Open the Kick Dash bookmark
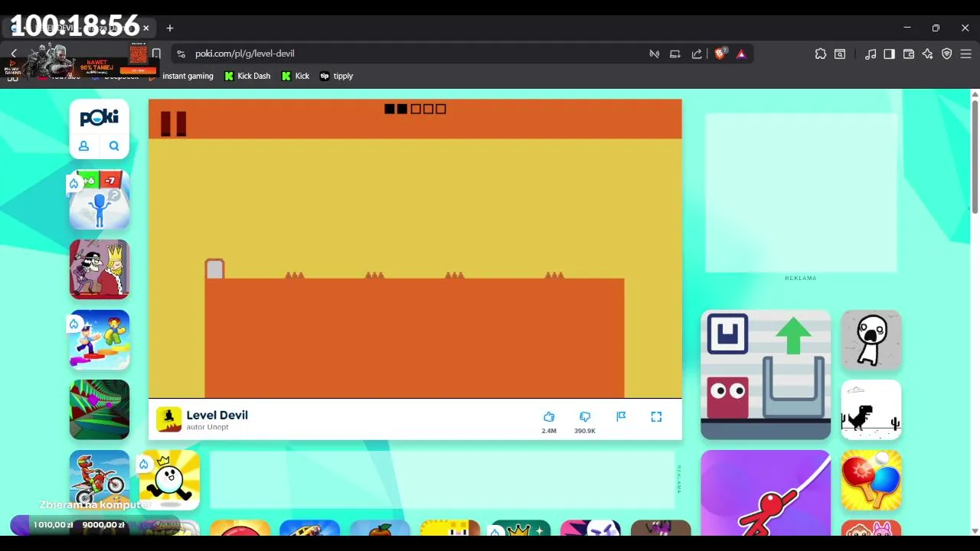The width and height of the screenshot is (980, 551). tap(247, 76)
